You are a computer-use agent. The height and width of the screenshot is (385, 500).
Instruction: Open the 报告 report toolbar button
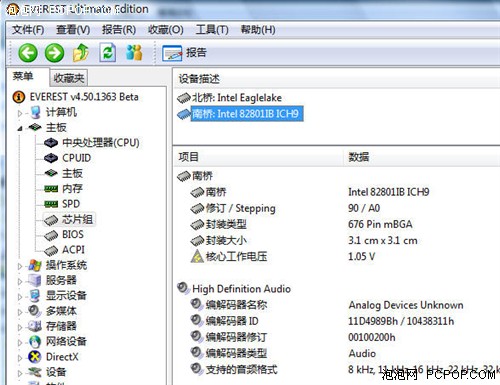coord(184,53)
